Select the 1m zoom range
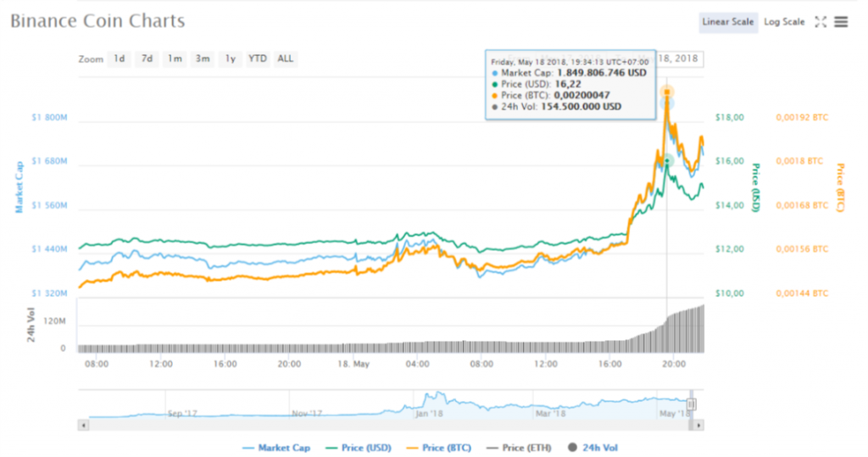The width and height of the screenshot is (868, 457). 175,59
